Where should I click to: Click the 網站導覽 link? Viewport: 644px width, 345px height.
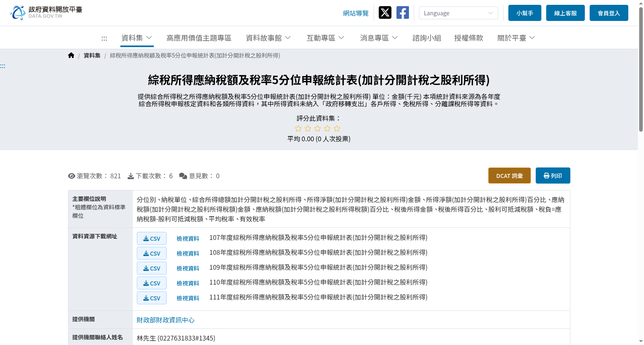(356, 13)
